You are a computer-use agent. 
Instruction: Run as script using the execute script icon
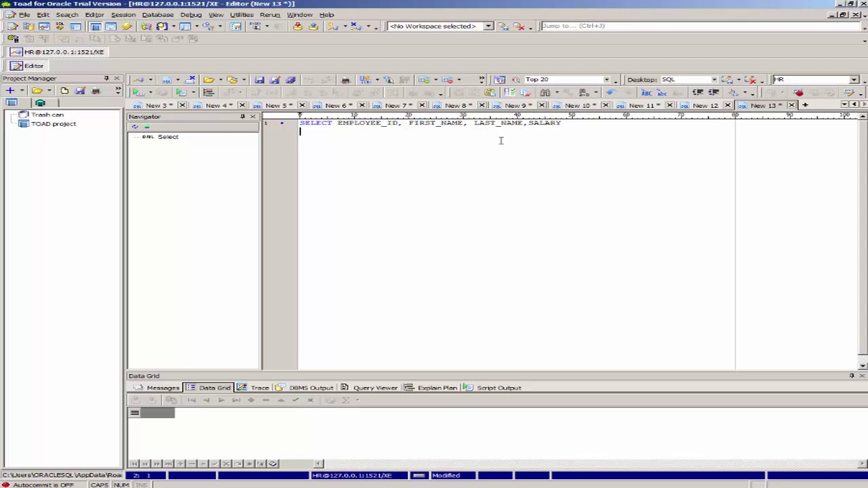pyautogui.click(x=181, y=92)
